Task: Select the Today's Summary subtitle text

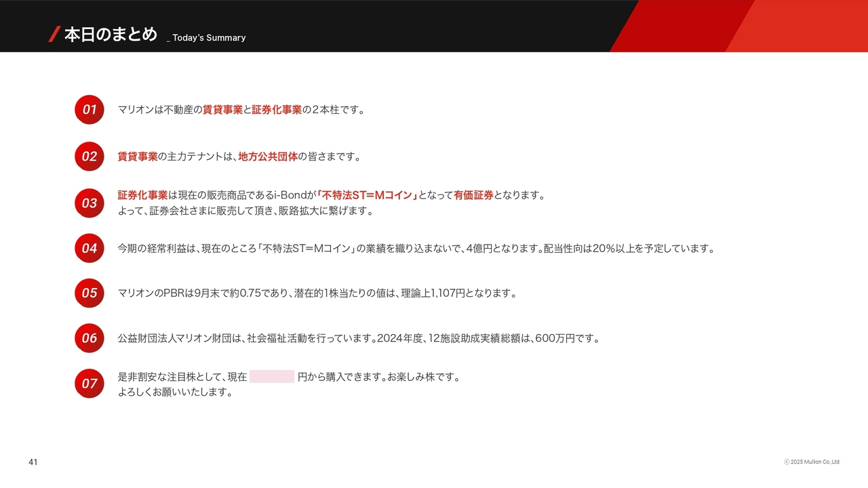Action: pos(207,38)
